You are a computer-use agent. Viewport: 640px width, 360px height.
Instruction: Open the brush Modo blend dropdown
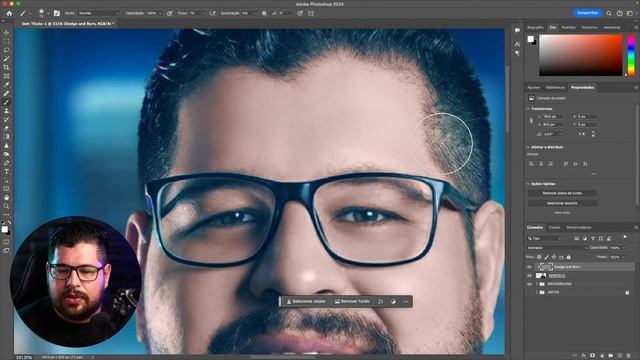tap(98, 13)
